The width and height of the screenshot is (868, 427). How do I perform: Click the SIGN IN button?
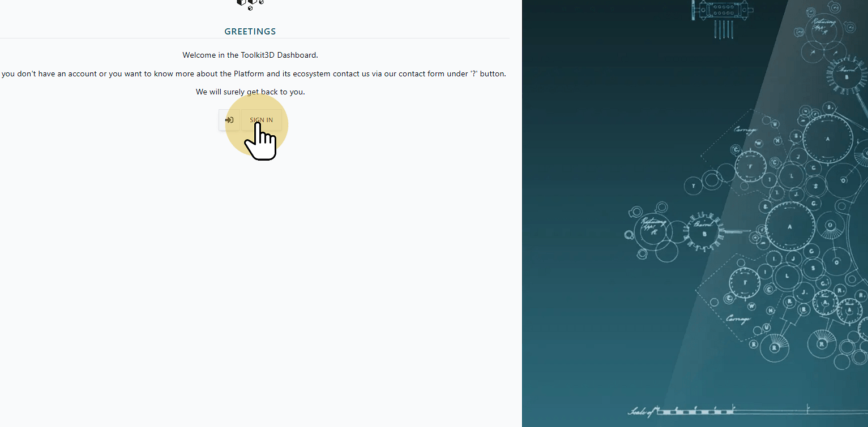(x=262, y=120)
